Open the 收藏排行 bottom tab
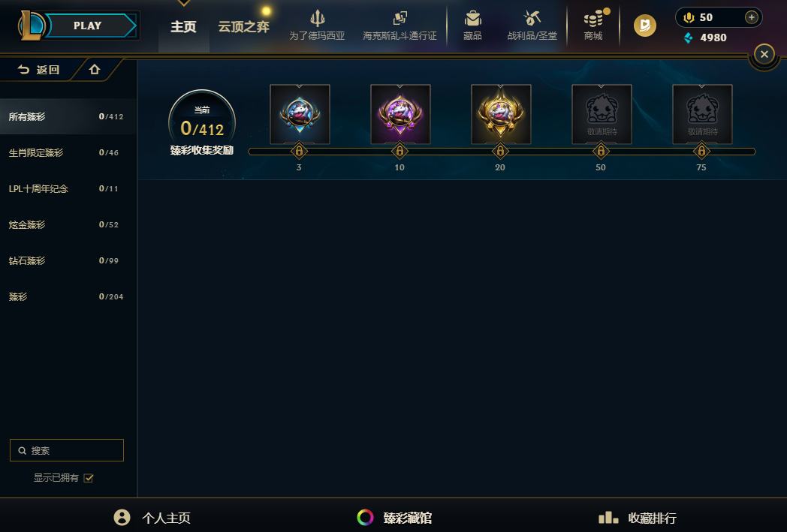787x532 pixels. 638,518
